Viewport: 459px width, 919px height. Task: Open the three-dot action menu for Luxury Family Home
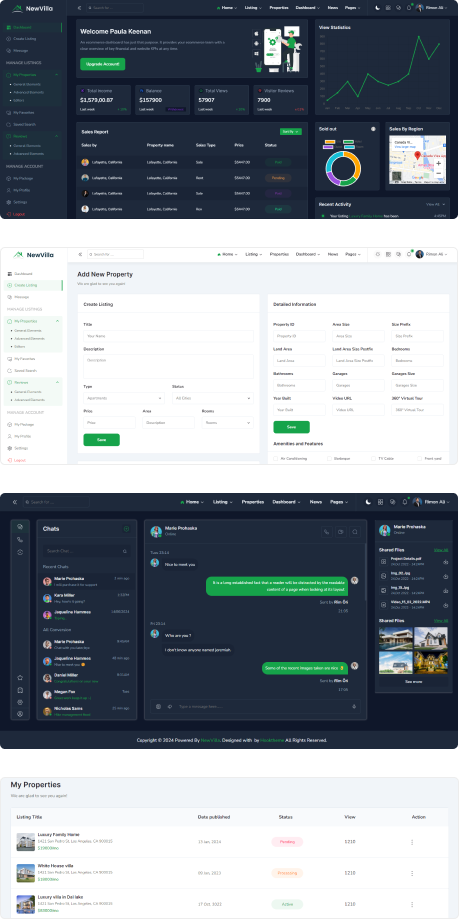click(412, 842)
